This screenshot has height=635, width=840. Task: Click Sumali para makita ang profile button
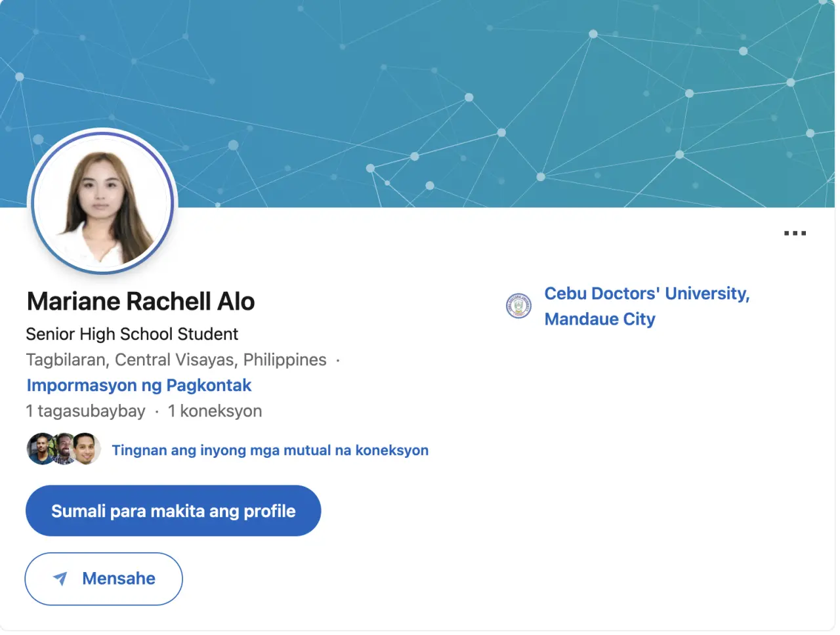coord(173,510)
